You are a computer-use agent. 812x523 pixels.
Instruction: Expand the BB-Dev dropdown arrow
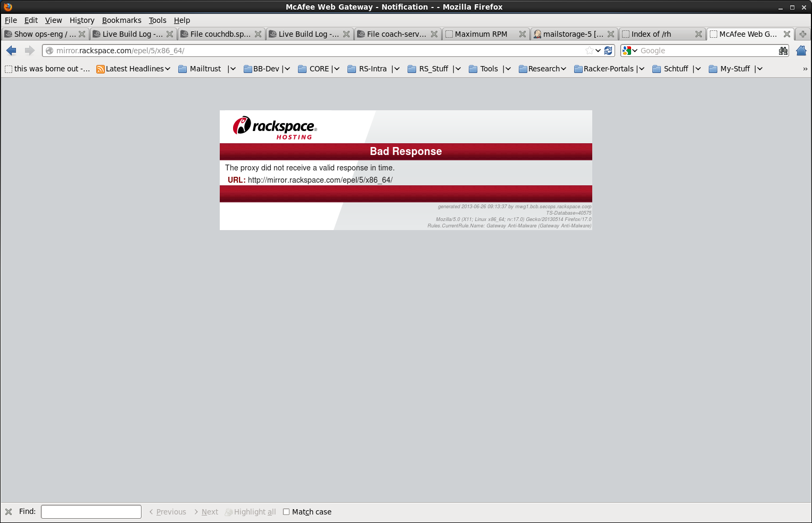point(287,69)
